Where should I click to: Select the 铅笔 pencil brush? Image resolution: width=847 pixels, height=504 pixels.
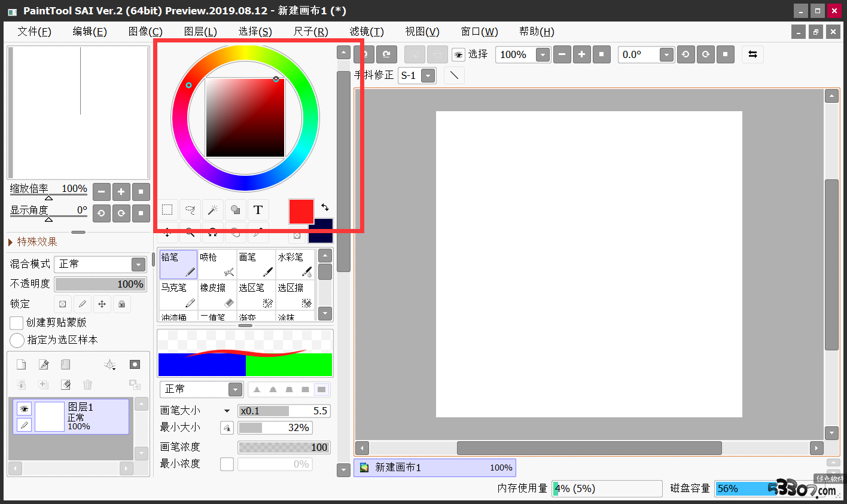pos(178,264)
